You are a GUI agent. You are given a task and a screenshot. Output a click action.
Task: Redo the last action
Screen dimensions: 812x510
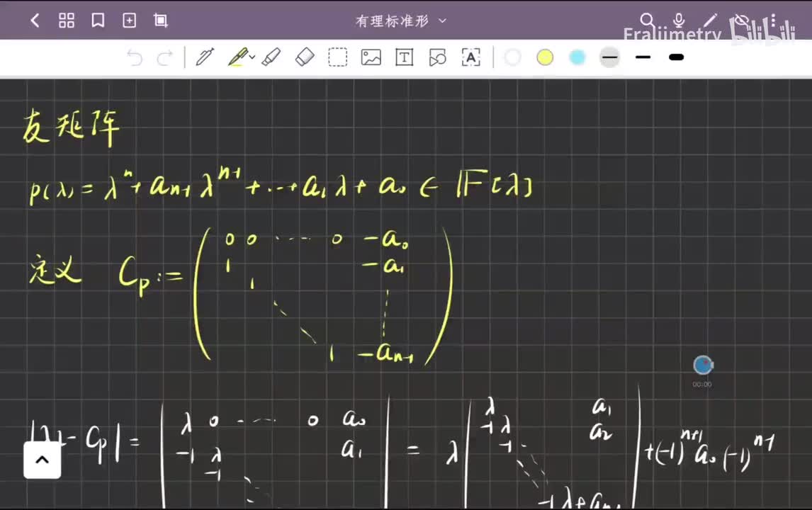164,57
